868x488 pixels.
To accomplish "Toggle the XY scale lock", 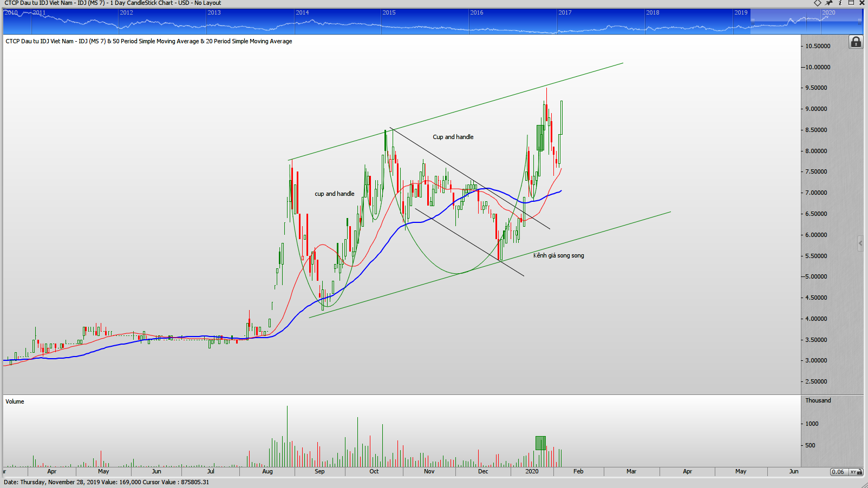I will pyautogui.click(x=855, y=472).
